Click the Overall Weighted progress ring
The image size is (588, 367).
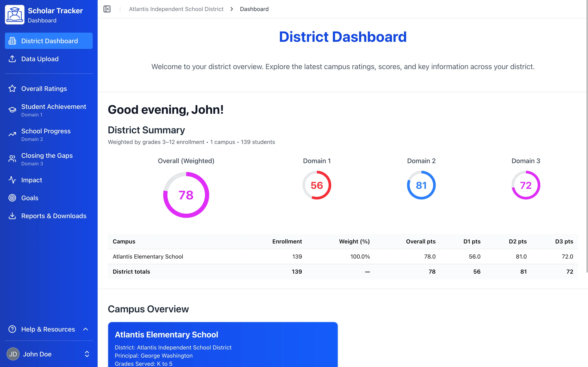coord(186,195)
